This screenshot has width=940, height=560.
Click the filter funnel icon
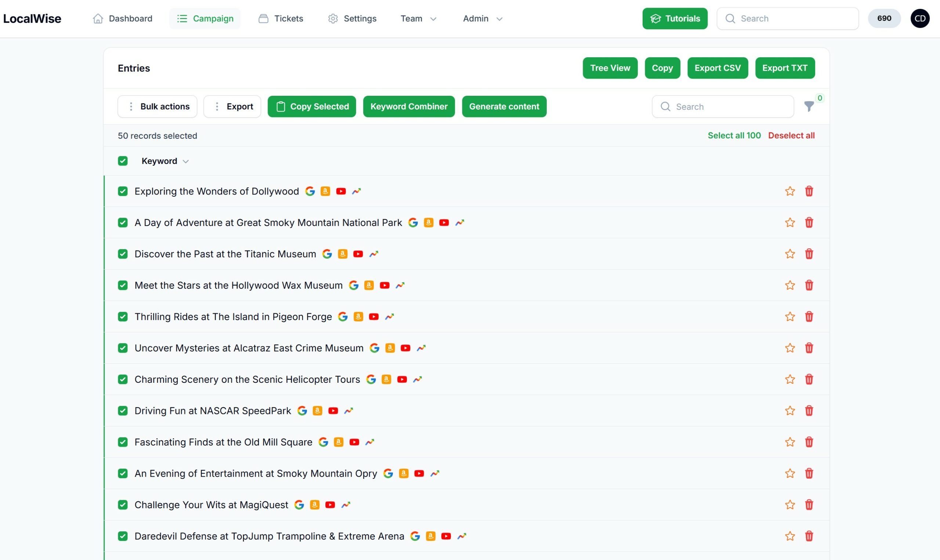click(809, 106)
